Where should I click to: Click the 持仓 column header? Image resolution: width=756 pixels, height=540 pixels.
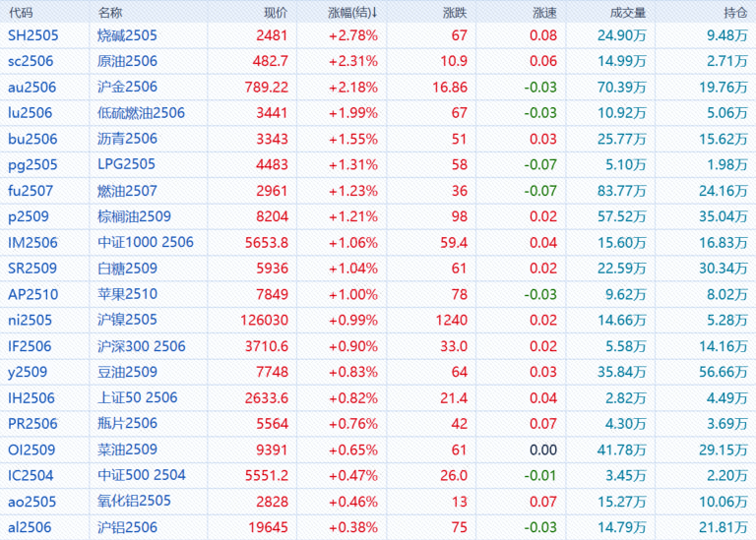pyautogui.click(x=734, y=13)
